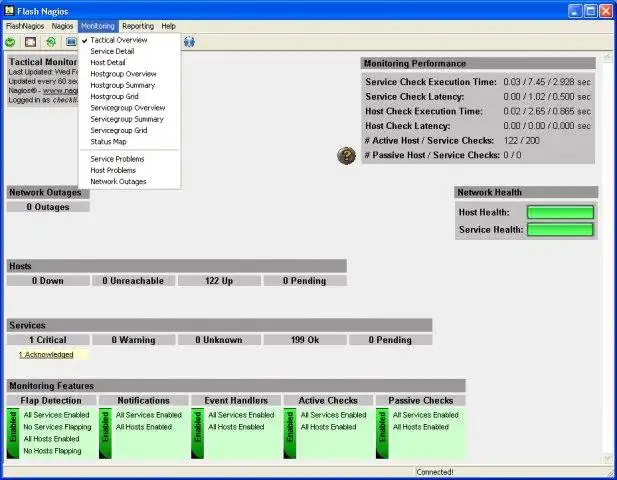Click the Host Health green bar
The height and width of the screenshot is (480, 617).
click(x=560, y=212)
